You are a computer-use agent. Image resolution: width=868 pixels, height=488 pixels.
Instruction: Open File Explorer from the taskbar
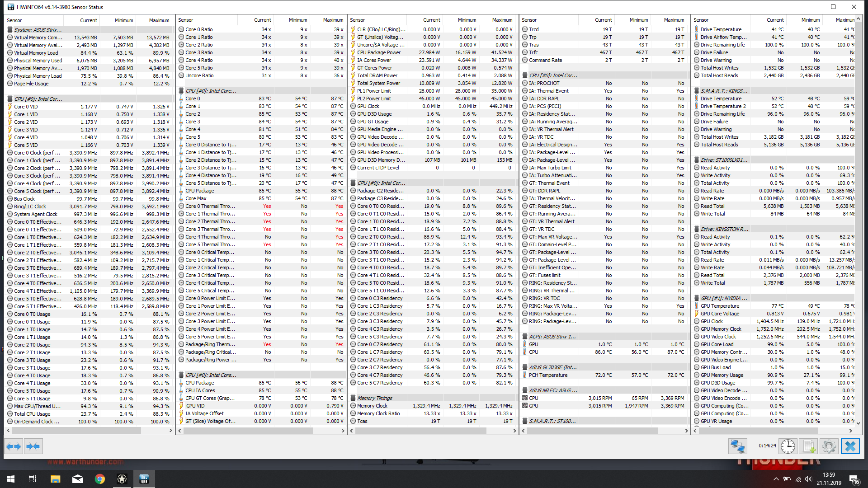point(55,479)
